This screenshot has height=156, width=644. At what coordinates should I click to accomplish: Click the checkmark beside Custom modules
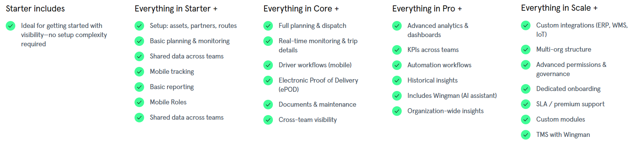pos(526,119)
